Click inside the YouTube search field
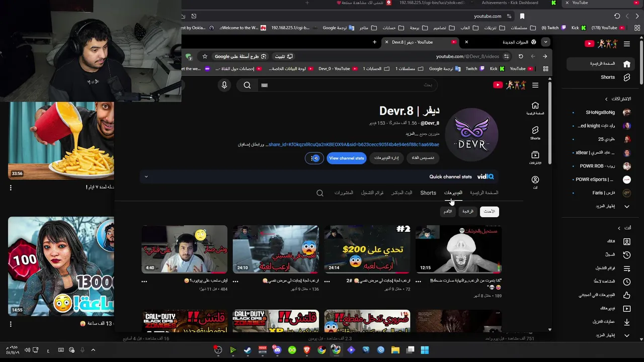The width and height of the screenshot is (644, 362). pos(347,85)
